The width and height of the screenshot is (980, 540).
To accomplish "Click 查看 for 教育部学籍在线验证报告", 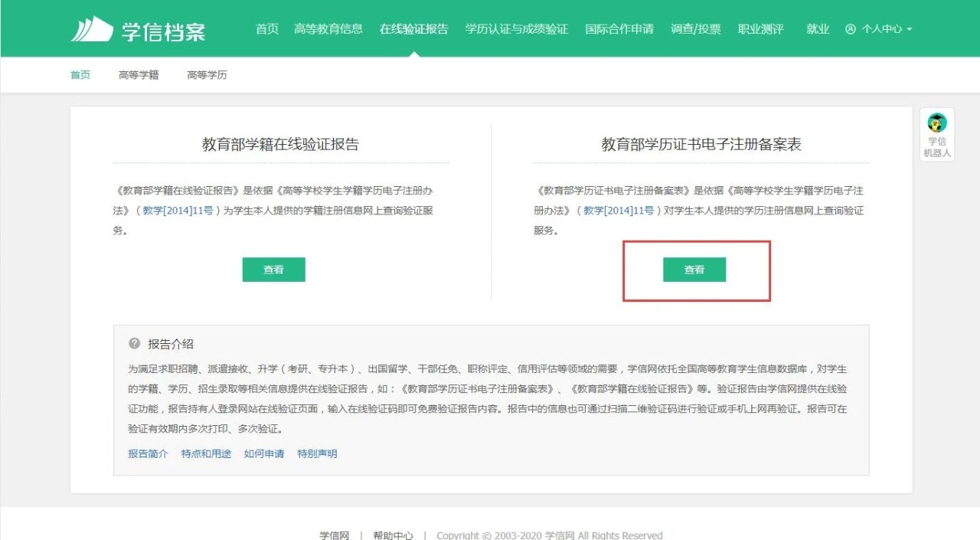I will coord(273,270).
